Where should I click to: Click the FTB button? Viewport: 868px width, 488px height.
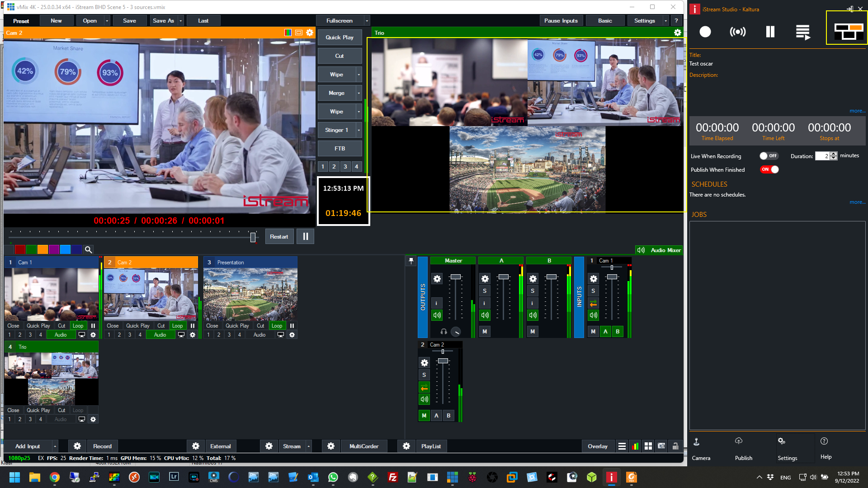[340, 149]
